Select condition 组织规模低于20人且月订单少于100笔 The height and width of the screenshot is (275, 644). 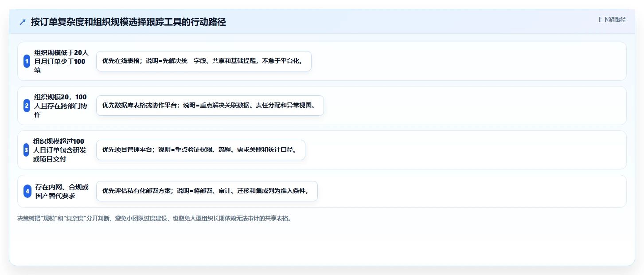(62, 61)
